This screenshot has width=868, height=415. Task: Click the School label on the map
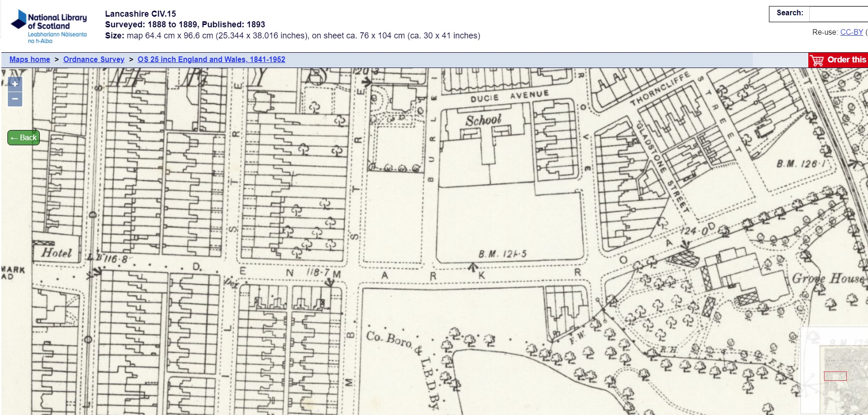pos(483,120)
